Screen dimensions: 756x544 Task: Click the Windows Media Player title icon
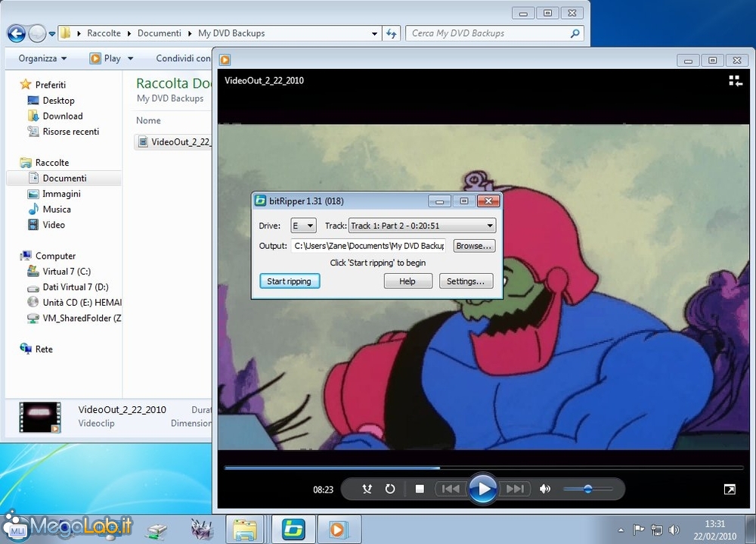225,60
